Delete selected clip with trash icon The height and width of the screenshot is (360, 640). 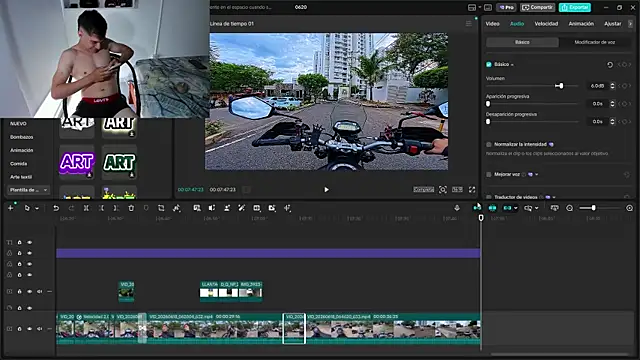point(131,208)
